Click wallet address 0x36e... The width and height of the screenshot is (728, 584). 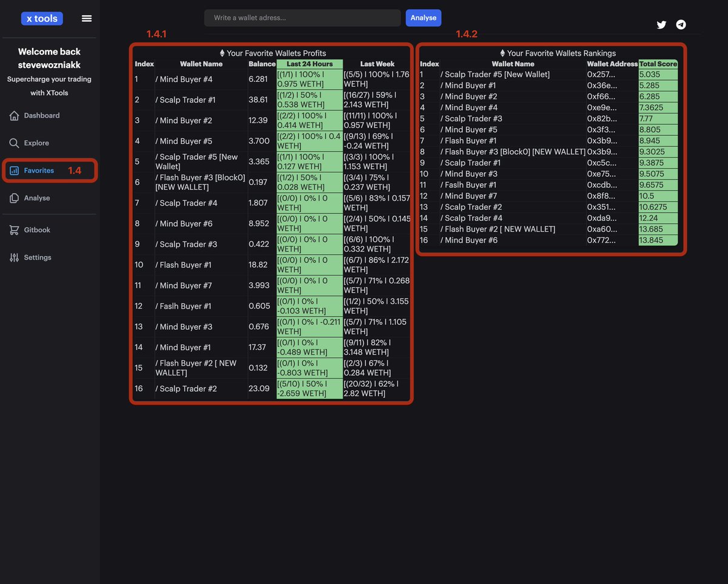602,86
